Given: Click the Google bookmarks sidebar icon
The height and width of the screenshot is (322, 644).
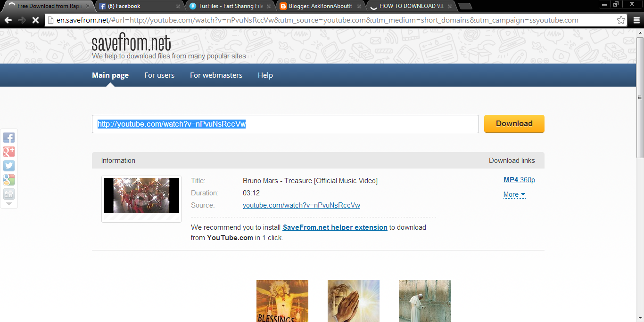Looking at the screenshot, I should point(9,180).
